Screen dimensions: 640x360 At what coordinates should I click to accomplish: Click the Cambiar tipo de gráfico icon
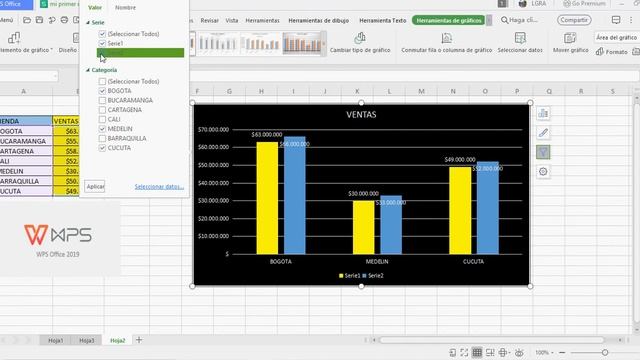click(x=360, y=38)
